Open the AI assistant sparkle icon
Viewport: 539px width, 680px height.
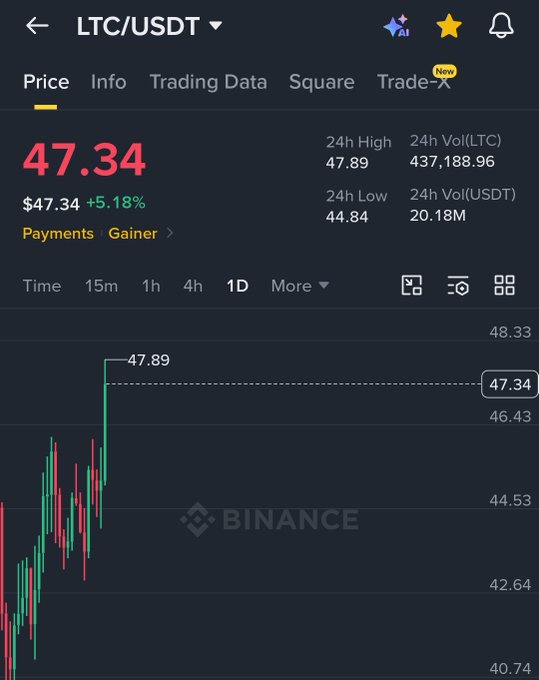click(397, 26)
